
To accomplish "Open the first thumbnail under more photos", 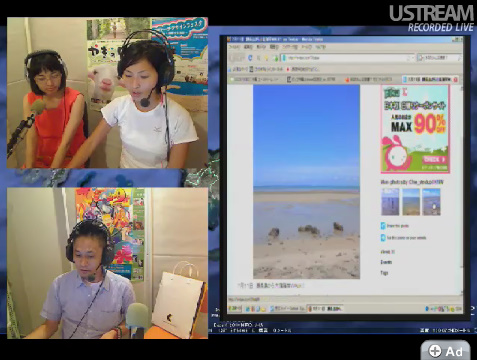I will pyautogui.click(x=390, y=202).
